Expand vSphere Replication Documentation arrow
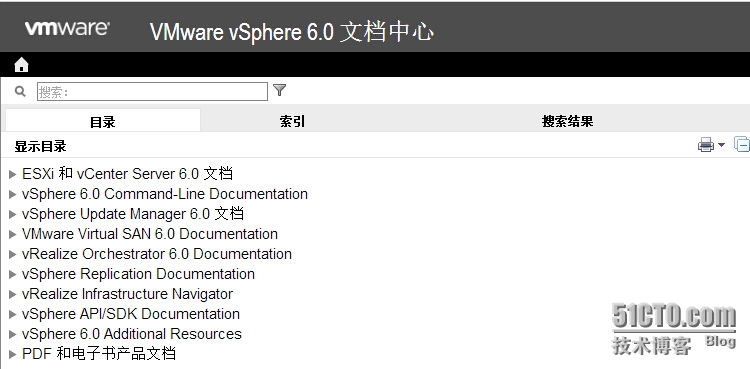Screen dimensions: 750x369 13,274
